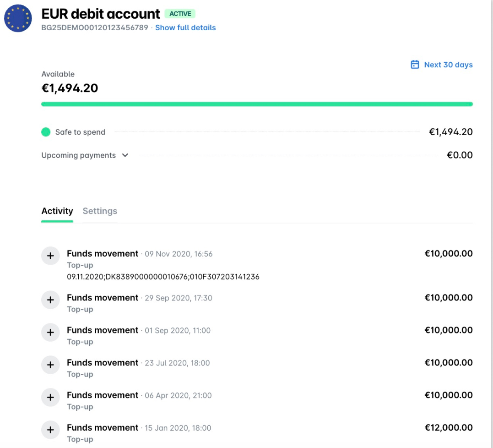Click the calendar icon beside Next 30 days
The height and width of the screenshot is (448, 493).
(415, 65)
